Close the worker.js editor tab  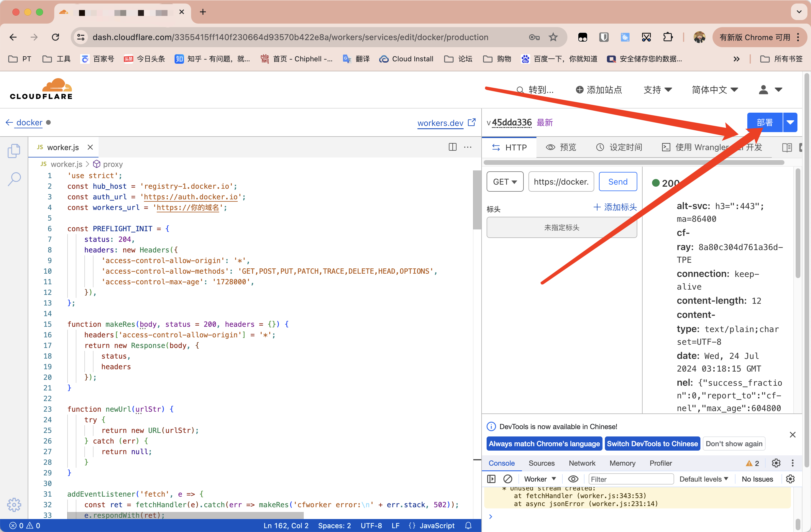pos(90,147)
